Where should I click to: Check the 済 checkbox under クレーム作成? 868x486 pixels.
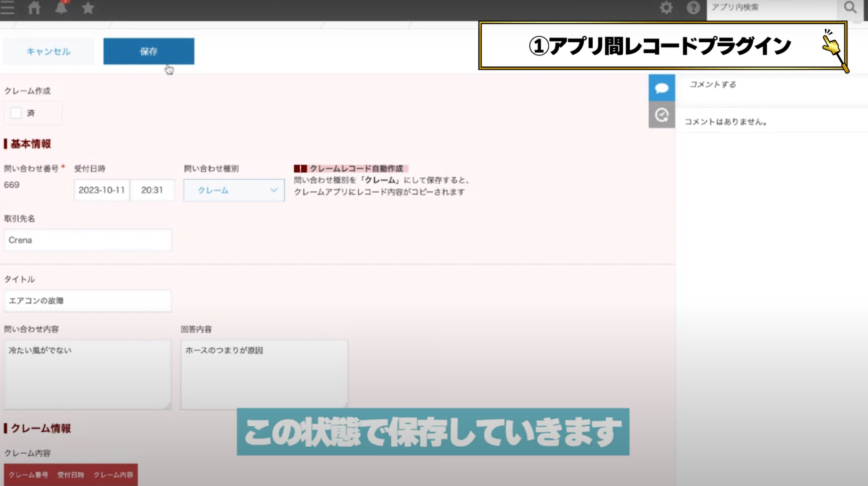[x=16, y=113]
